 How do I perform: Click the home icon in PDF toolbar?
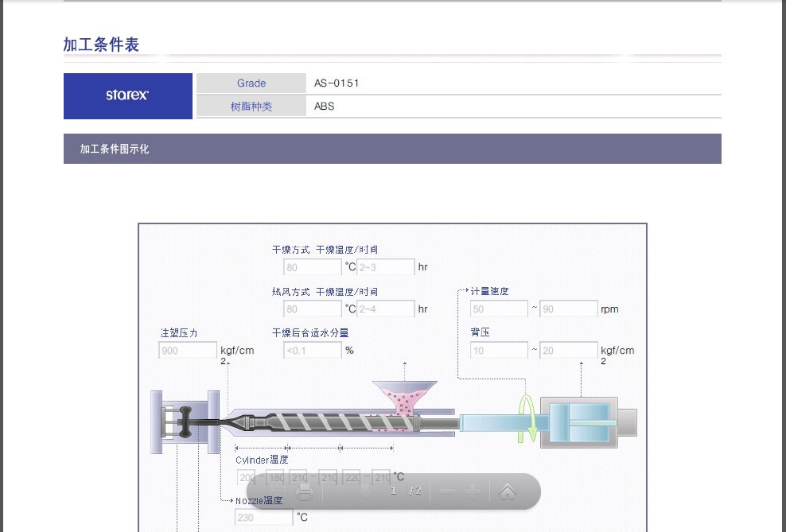coord(507,491)
